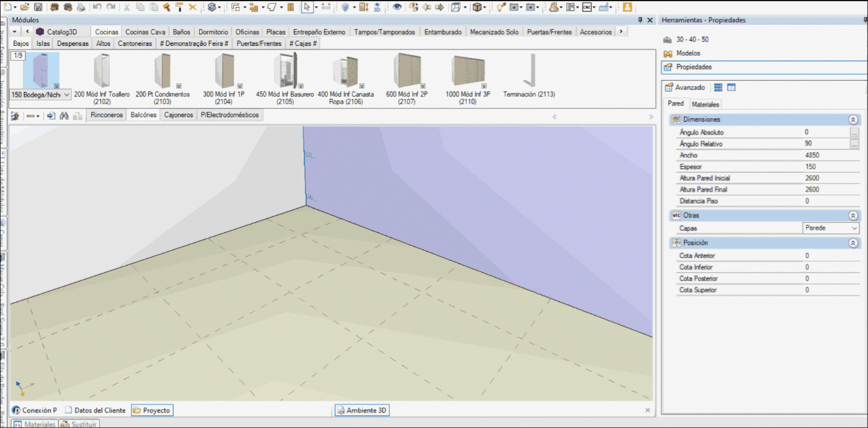
Task: Open the Cajoneros filter tab
Action: click(x=179, y=115)
